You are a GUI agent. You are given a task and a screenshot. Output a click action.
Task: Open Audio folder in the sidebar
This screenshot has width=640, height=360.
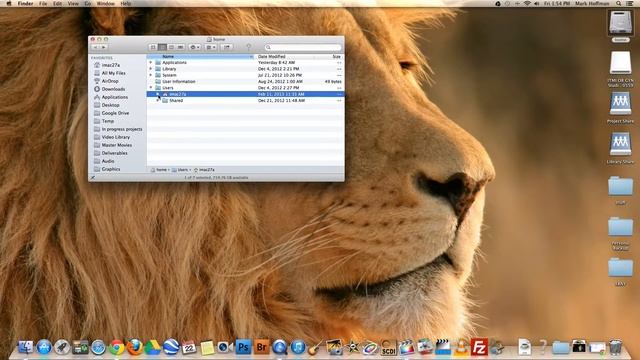point(104,161)
